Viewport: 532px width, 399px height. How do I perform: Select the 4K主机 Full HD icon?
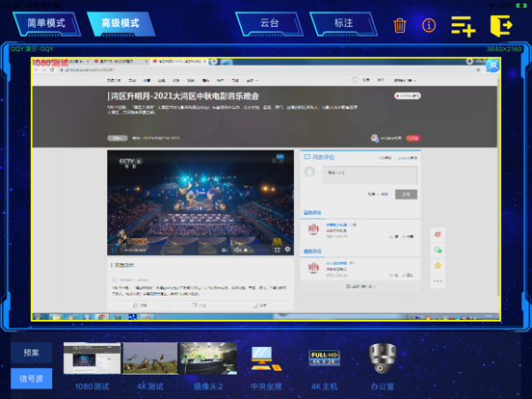click(x=324, y=358)
